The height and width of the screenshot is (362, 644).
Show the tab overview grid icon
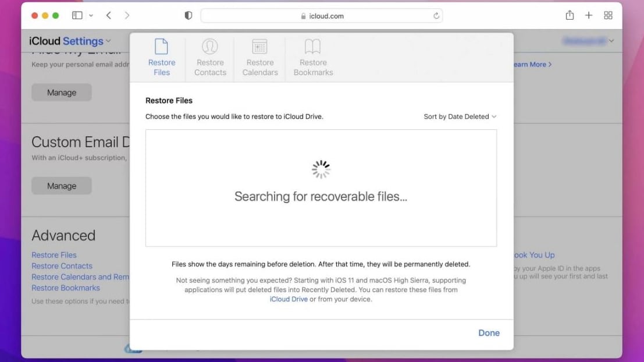pos(609,16)
